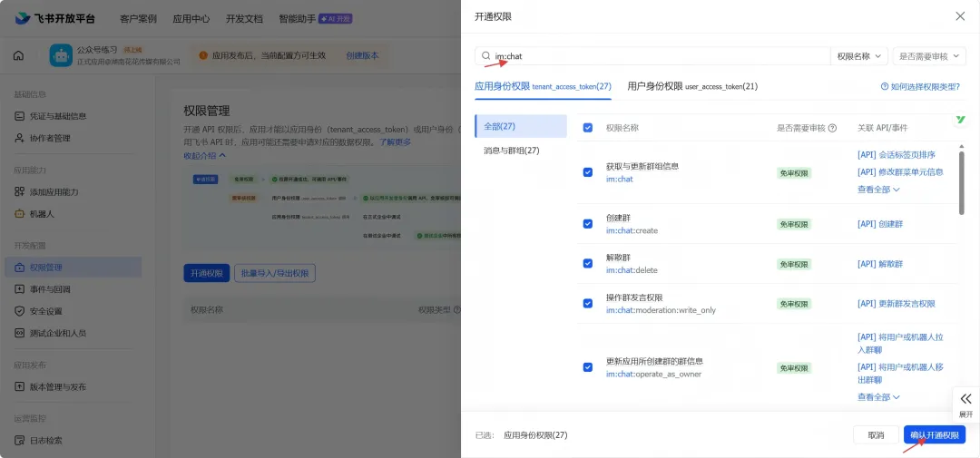
Task: Click the Feishu Open Platform logo
Action: point(55,18)
